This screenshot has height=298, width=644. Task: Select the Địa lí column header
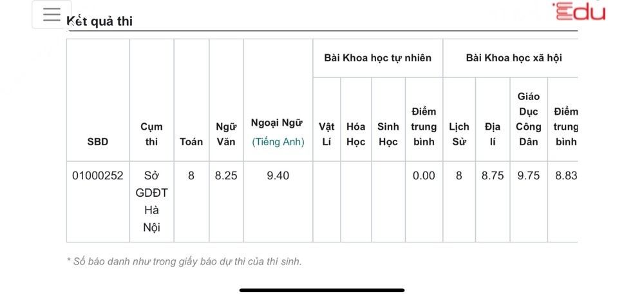click(x=493, y=134)
